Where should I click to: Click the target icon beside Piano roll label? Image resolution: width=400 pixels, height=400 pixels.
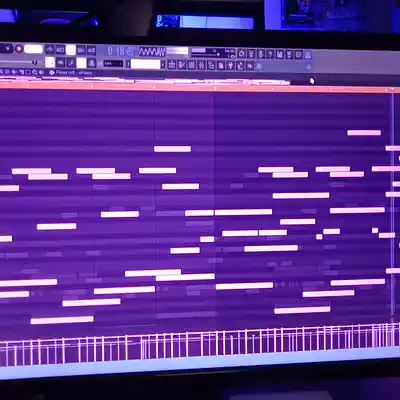[x=52, y=72]
